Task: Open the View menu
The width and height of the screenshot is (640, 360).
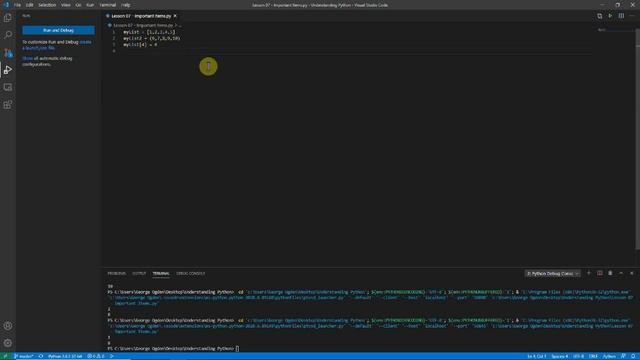Action: pos(66,5)
